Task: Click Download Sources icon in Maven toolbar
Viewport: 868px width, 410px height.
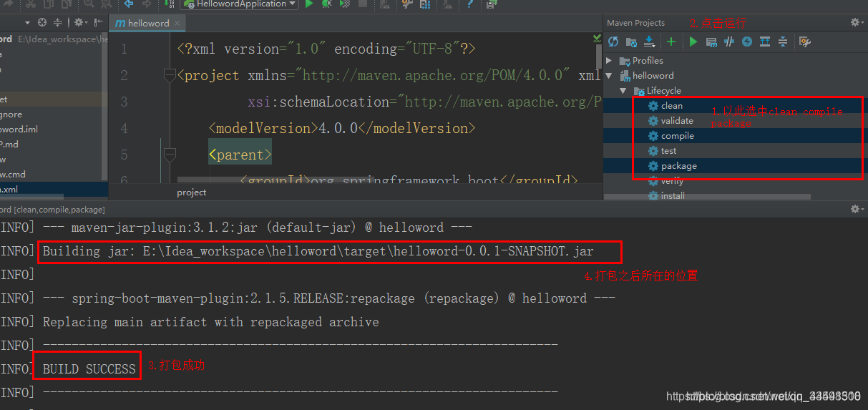Action: pyautogui.click(x=649, y=42)
